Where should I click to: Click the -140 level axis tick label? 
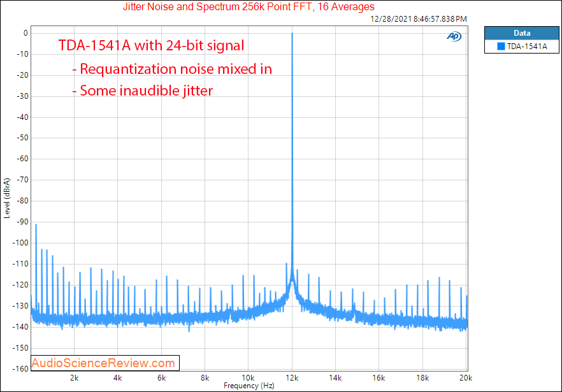tap(20, 327)
